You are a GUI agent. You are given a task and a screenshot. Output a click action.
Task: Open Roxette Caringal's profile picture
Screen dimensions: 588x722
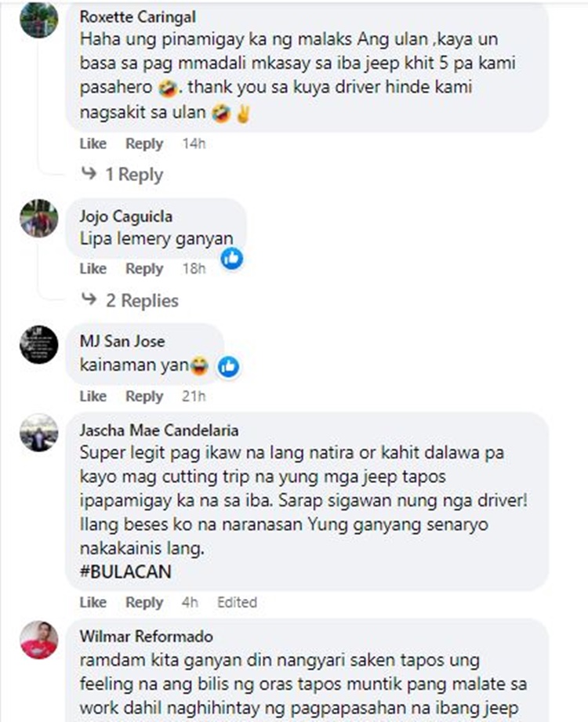pos(39,19)
